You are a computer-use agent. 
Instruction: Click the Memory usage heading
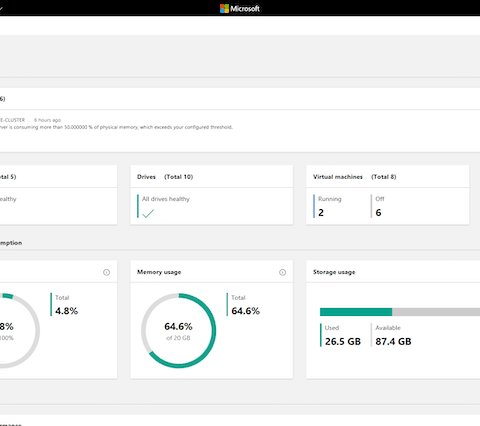[x=159, y=272]
